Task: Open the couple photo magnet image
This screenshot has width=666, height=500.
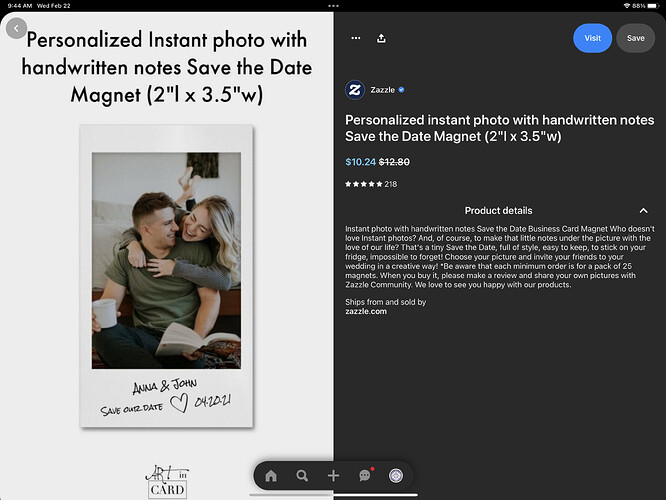Action: tap(166, 276)
